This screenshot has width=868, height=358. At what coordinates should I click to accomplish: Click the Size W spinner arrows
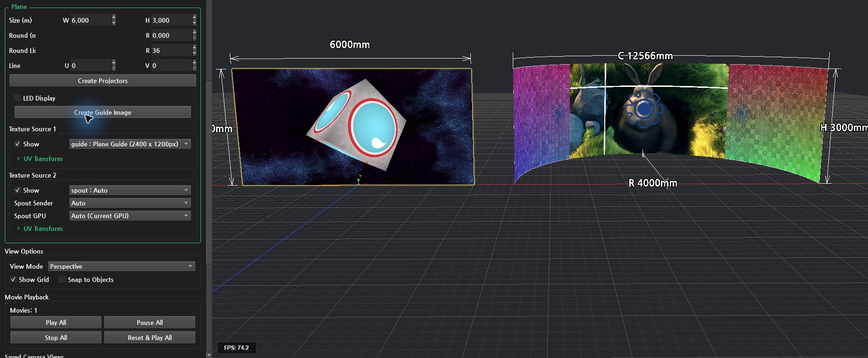click(114, 20)
